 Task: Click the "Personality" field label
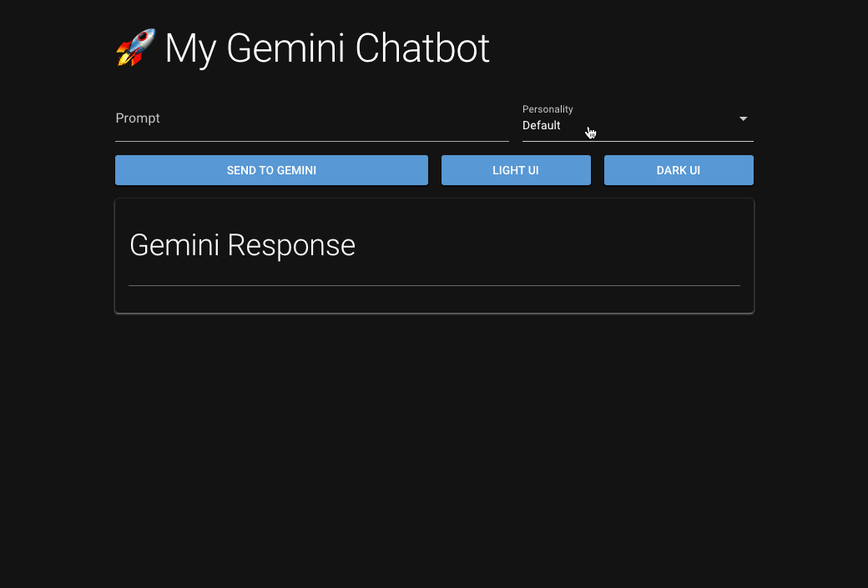coord(548,109)
